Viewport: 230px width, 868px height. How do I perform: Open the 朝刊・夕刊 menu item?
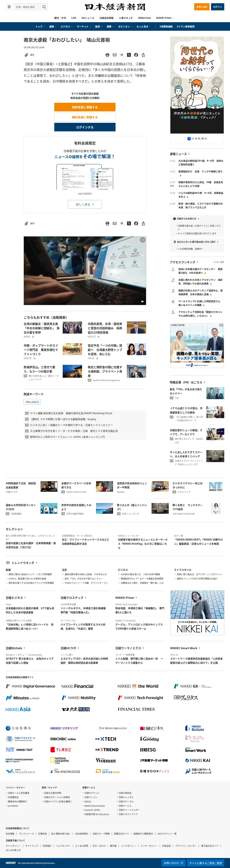click(60, 18)
